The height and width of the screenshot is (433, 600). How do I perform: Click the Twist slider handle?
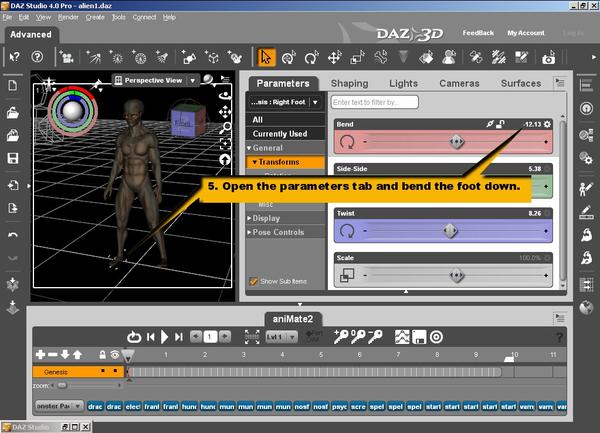450,231
